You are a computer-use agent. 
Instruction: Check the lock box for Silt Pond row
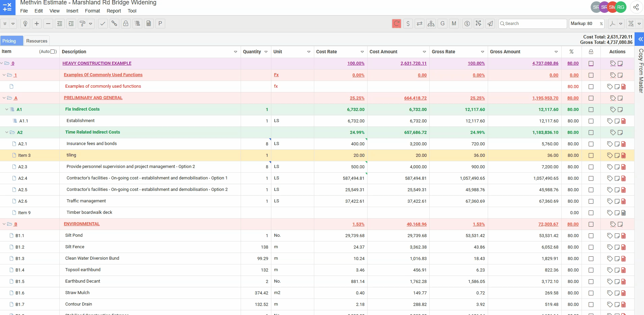(x=591, y=236)
